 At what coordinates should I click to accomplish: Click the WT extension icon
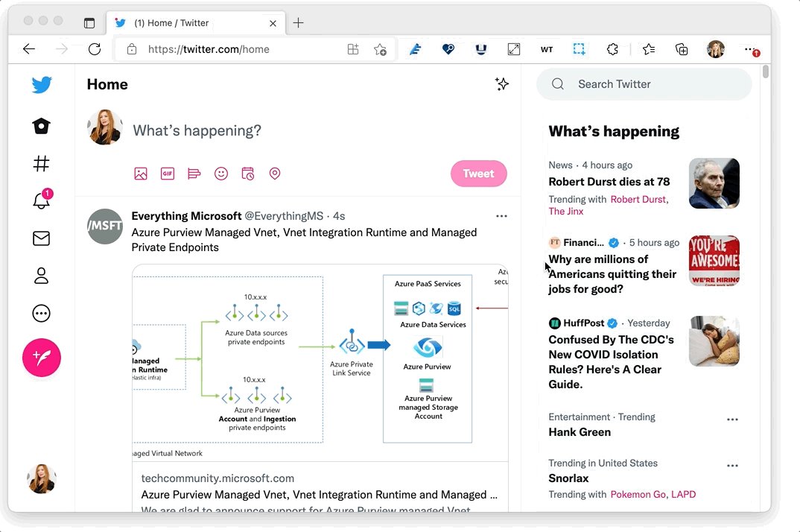[547, 49]
